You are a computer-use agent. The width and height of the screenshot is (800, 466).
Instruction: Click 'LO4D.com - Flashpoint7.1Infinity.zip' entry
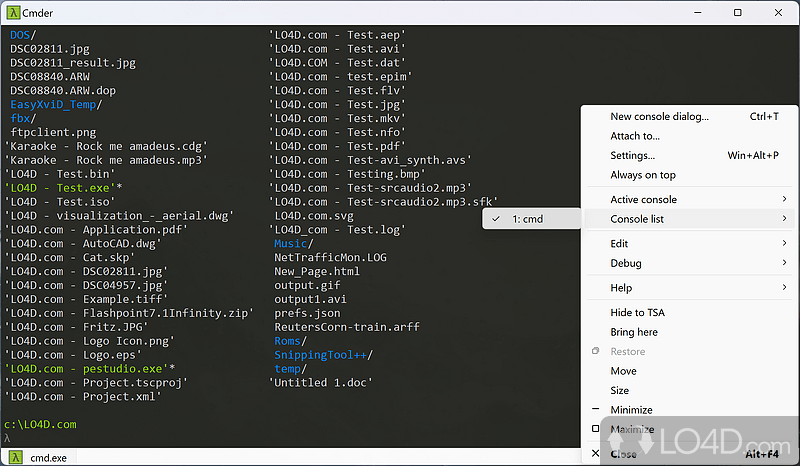pyautogui.click(x=129, y=313)
